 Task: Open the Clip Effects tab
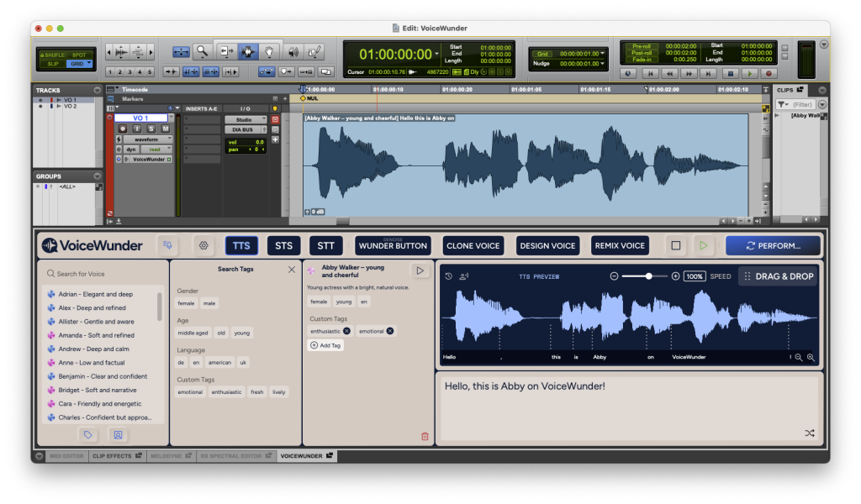117,456
